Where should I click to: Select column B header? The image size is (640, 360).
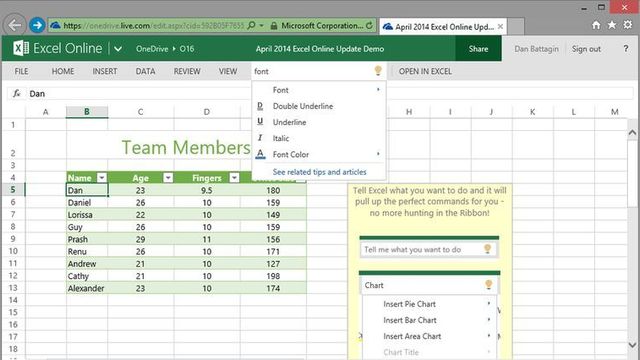pos(87,111)
